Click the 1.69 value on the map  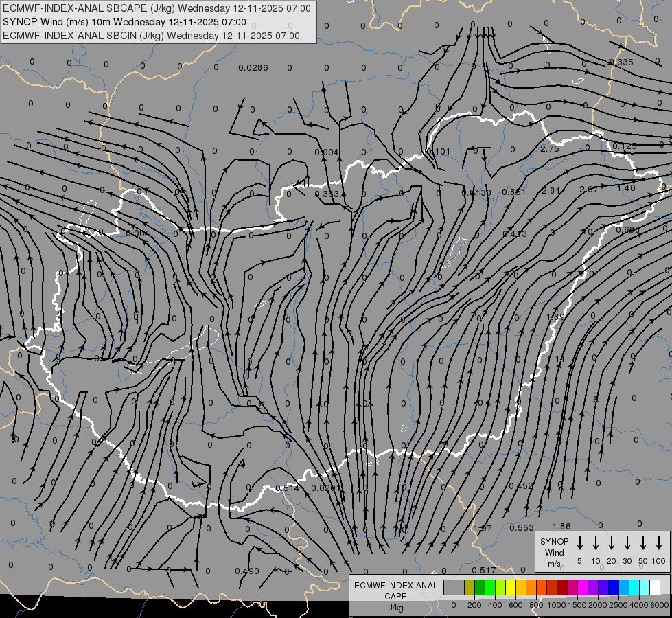click(x=556, y=317)
